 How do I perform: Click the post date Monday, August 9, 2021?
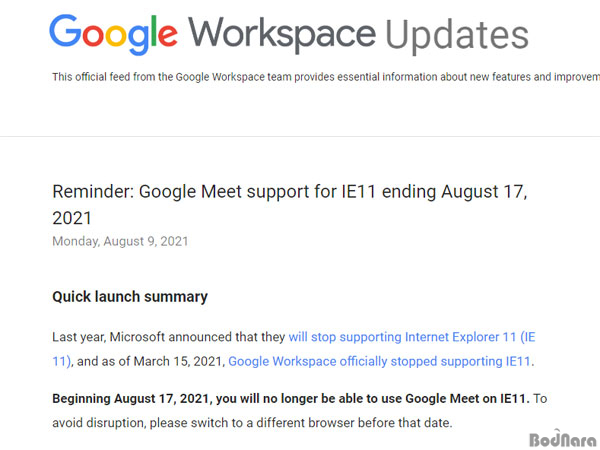point(120,241)
